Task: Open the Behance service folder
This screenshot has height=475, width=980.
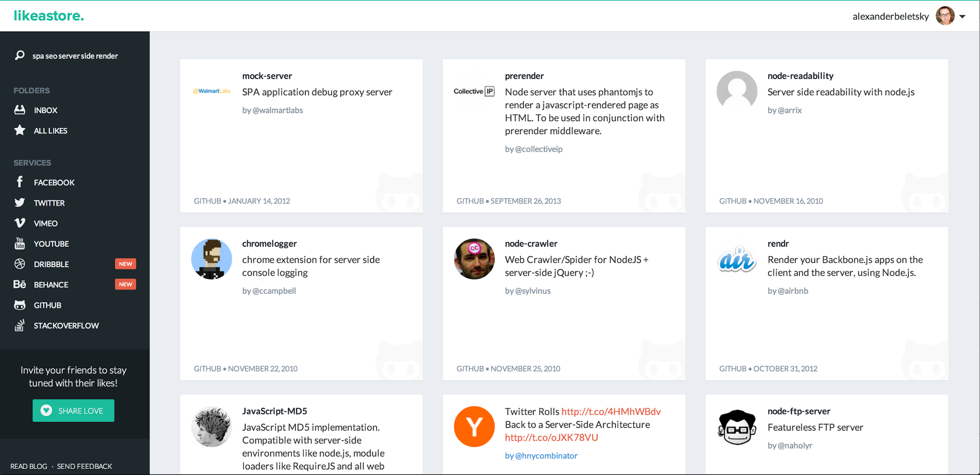Action: click(x=51, y=284)
